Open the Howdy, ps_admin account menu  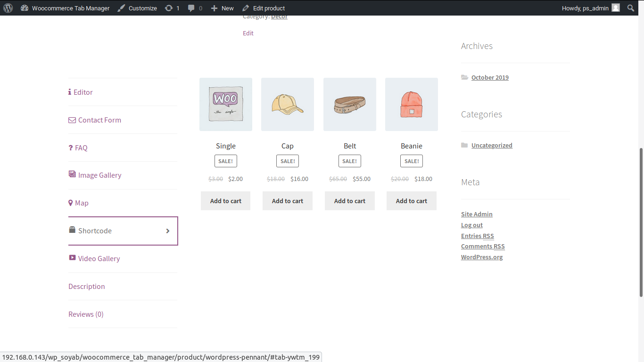click(591, 8)
